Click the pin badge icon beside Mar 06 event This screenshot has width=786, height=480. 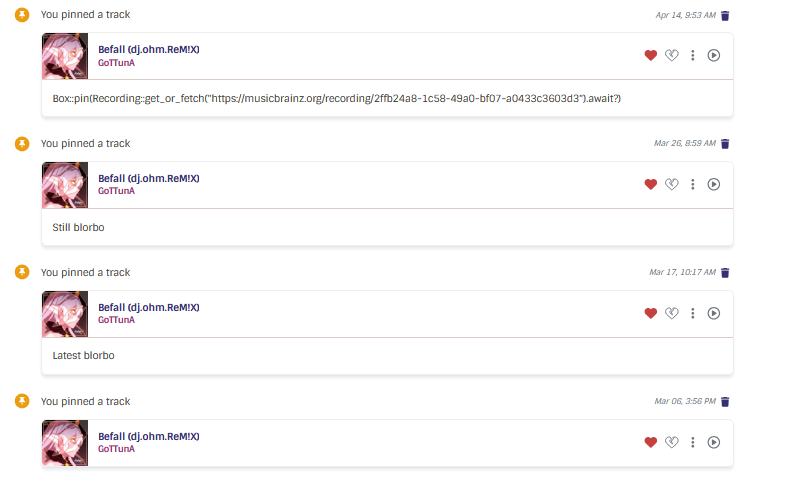coord(22,401)
